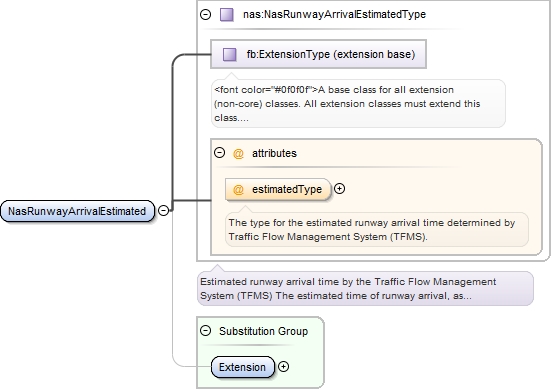Click the 'estimated runway arrival time determined by' description
The width and height of the screenshot is (552, 390).
tap(377, 229)
